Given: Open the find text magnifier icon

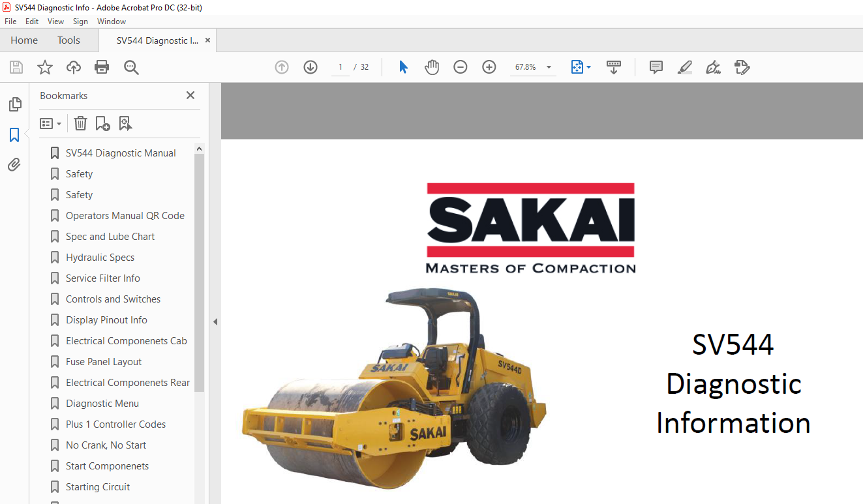Looking at the screenshot, I should pyautogui.click(x=132, y=67).
